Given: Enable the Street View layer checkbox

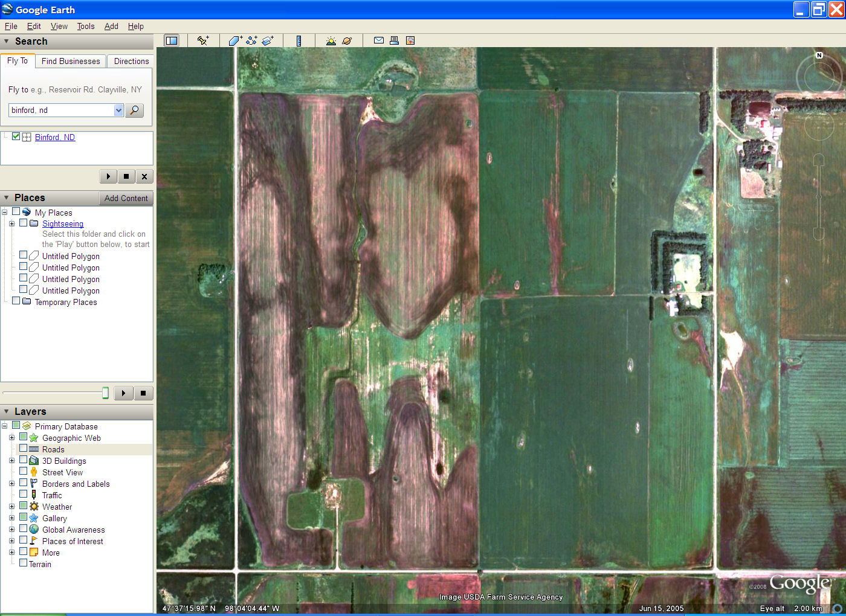Looking at the screenshot, I should [x=23, y=471].
